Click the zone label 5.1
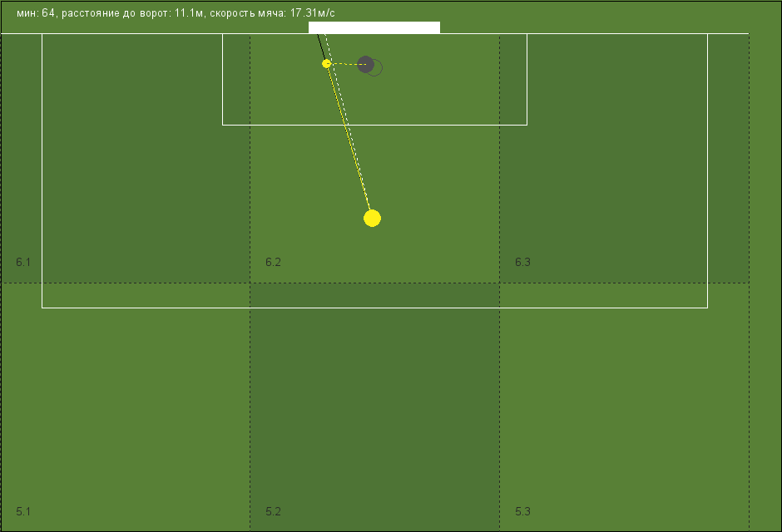782x532 pixels. [23, 511]
